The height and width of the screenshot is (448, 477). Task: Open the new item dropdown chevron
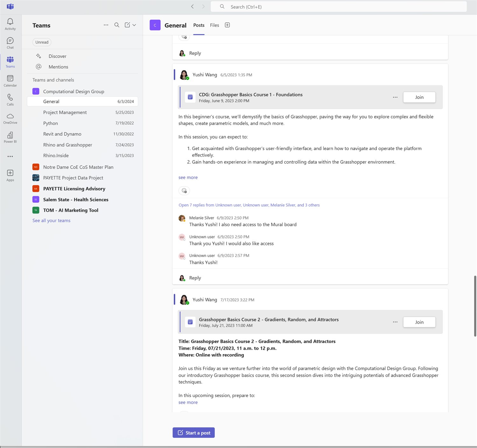(134, 25)
